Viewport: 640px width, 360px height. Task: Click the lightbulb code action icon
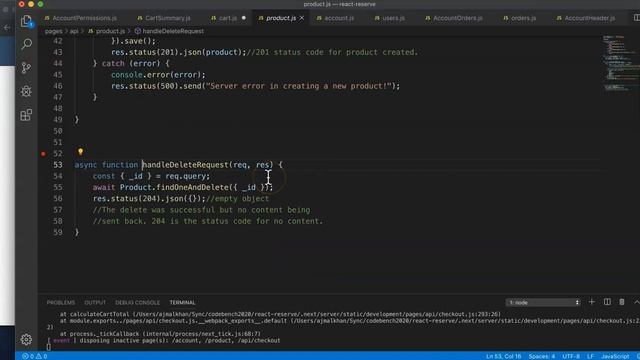coord(80,152)
